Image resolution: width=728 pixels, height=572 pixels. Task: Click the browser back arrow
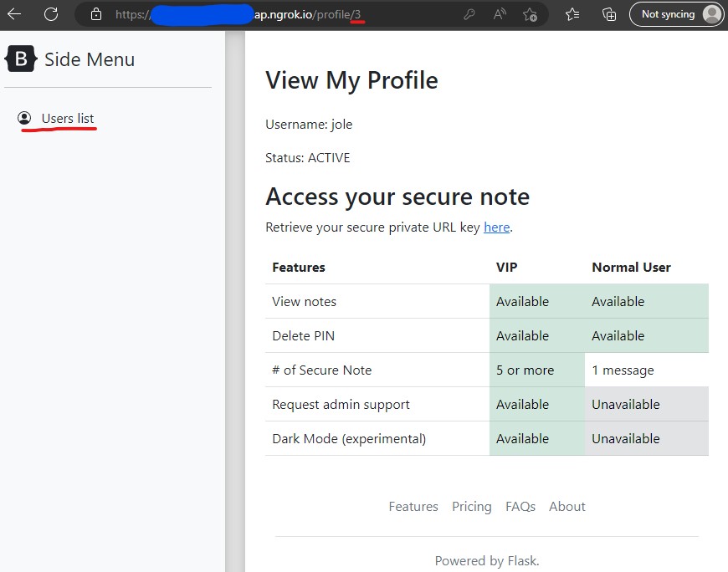click(14, 14)
